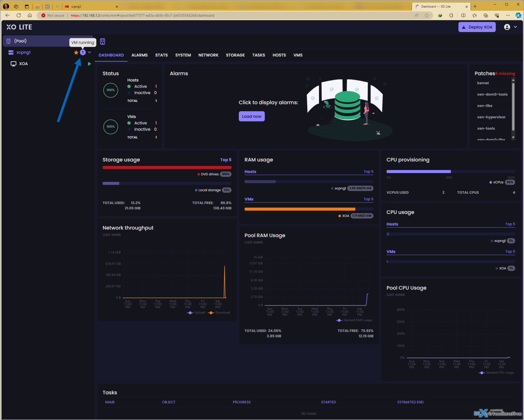
Task: Open browser split screen icon
Action: point(463,15)
